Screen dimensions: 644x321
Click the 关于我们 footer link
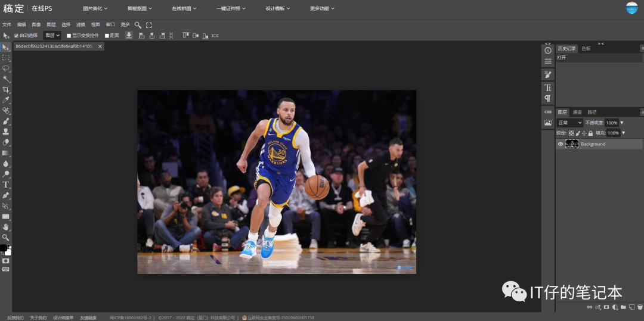click(38, 317)
